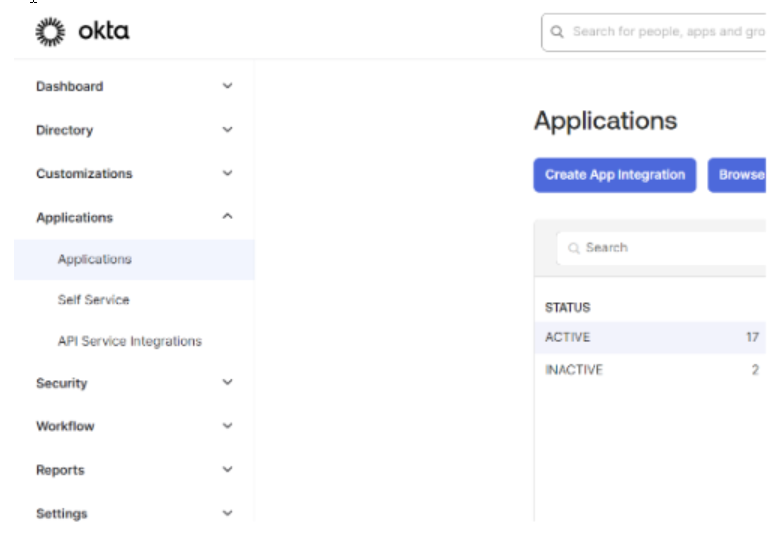
Task: Expand the Dashboard menu chevron
Action: [x=227, y=86]
